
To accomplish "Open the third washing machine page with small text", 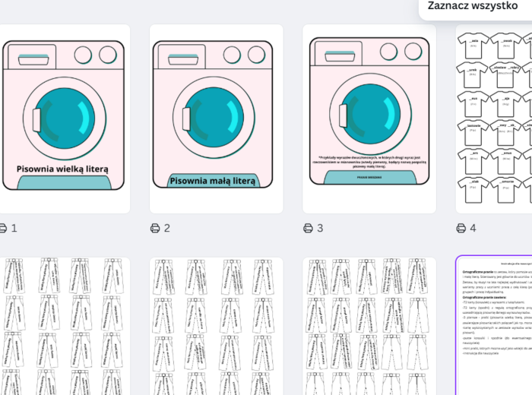I will [x=369, y=119].
